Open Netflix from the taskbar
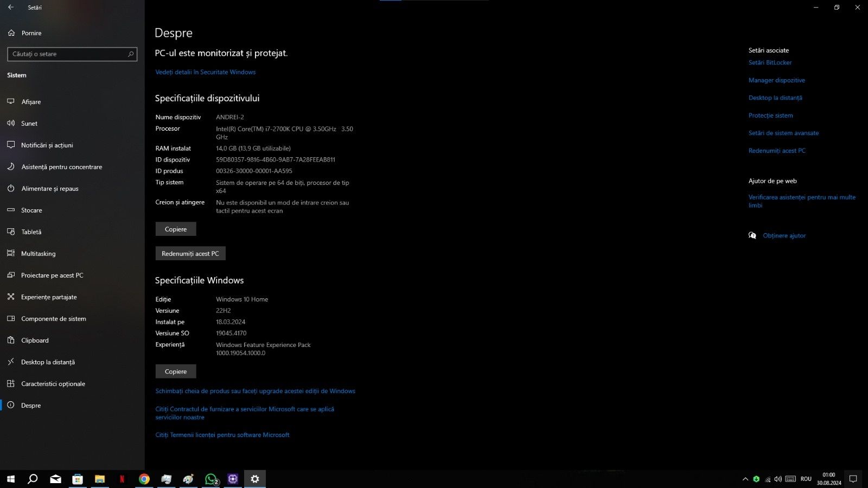Image resolution: width=868 pixels, height=488 pixels. (x=122, y=479)
